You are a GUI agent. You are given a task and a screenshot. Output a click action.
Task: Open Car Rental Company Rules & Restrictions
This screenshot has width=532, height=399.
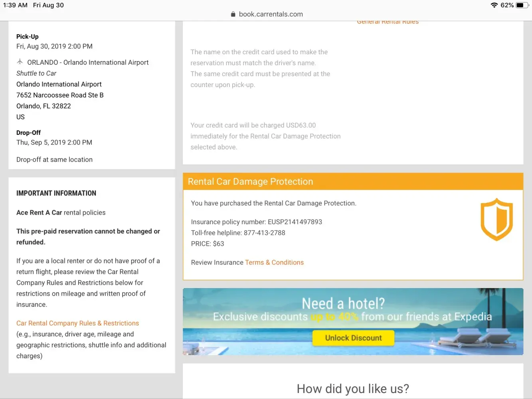click(x=77, y=323)
